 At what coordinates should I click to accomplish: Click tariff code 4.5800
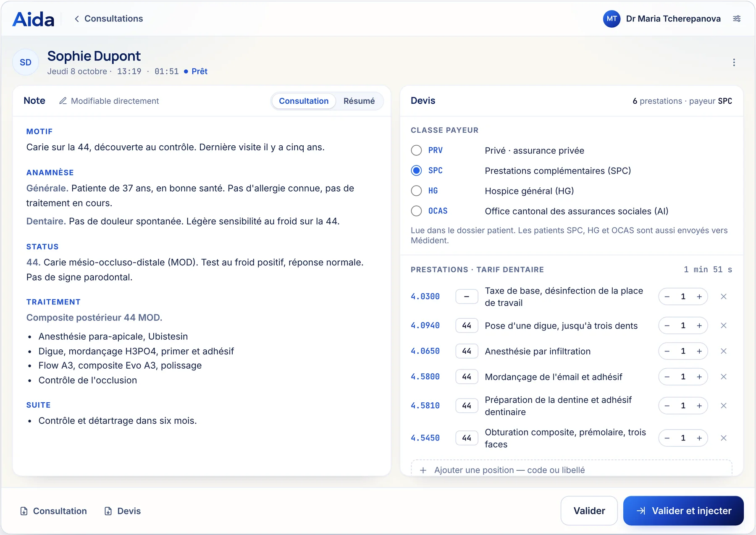[x=425, y=377]
